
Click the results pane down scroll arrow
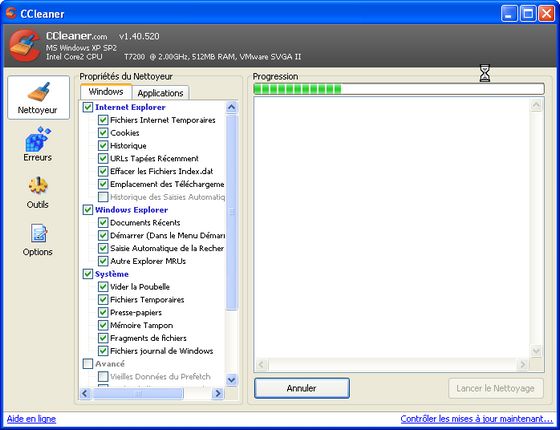click(536, 351)
